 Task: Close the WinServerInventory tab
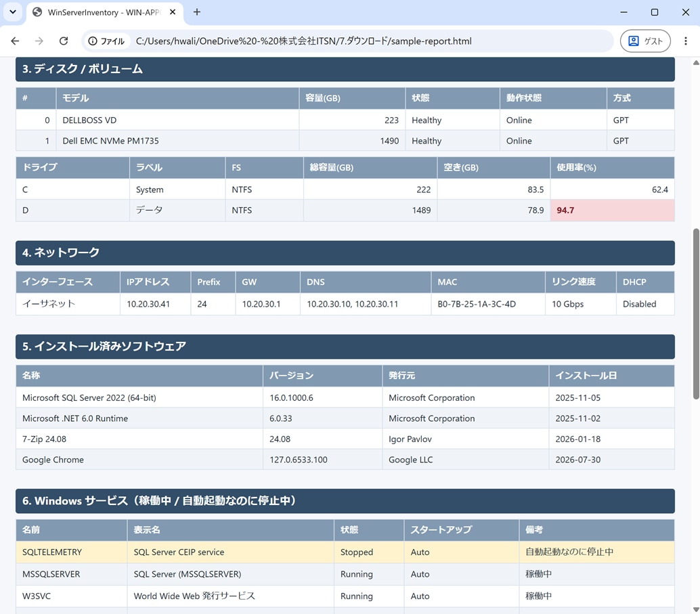(x=173, y=12)
